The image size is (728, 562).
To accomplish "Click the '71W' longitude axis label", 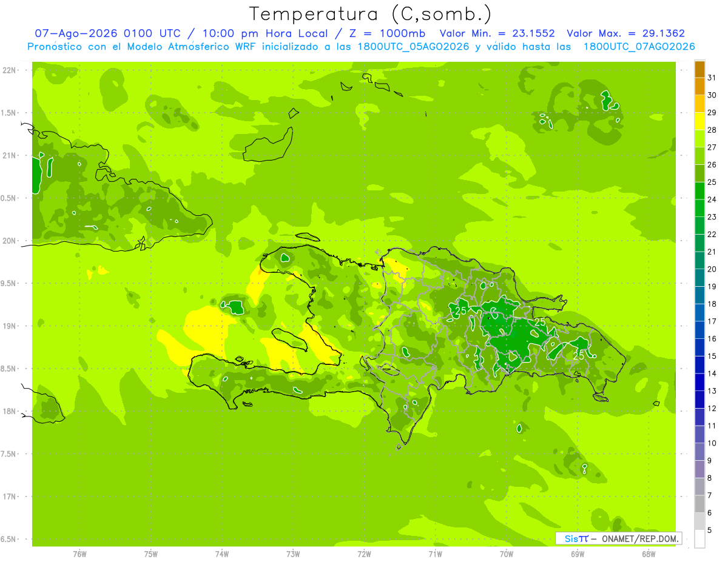I will (x=435, y=554).
